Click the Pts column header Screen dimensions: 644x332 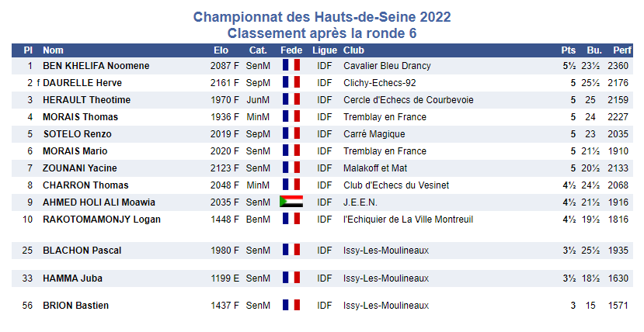coord(569,50)
